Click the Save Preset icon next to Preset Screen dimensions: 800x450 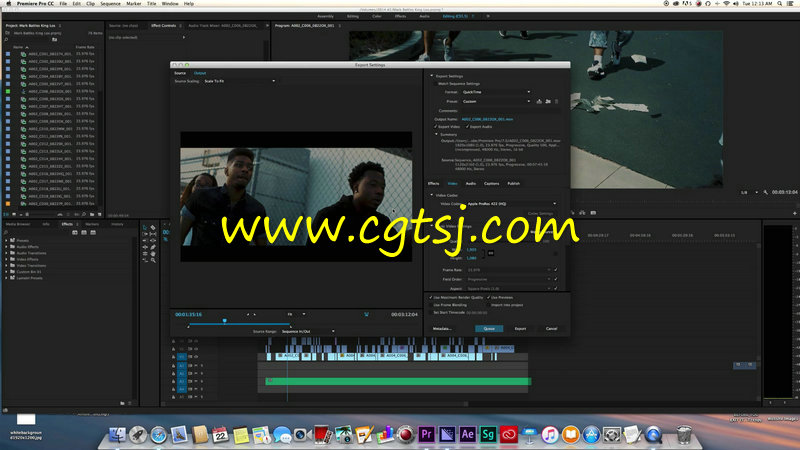(x=539, y=102)
